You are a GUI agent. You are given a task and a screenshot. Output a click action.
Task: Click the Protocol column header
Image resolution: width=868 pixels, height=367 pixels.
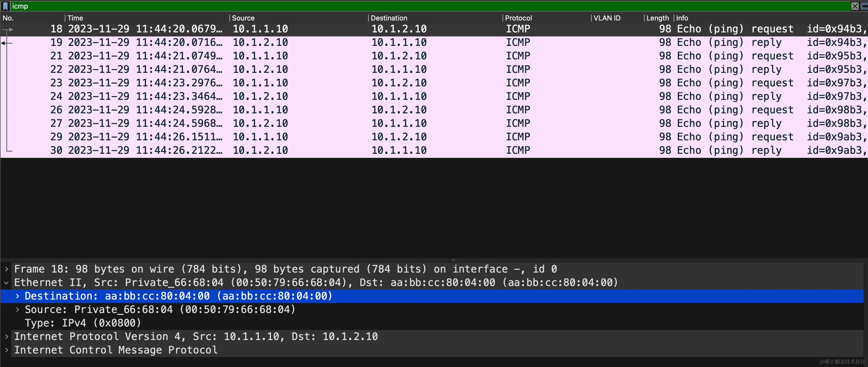(x=518, y=18)
